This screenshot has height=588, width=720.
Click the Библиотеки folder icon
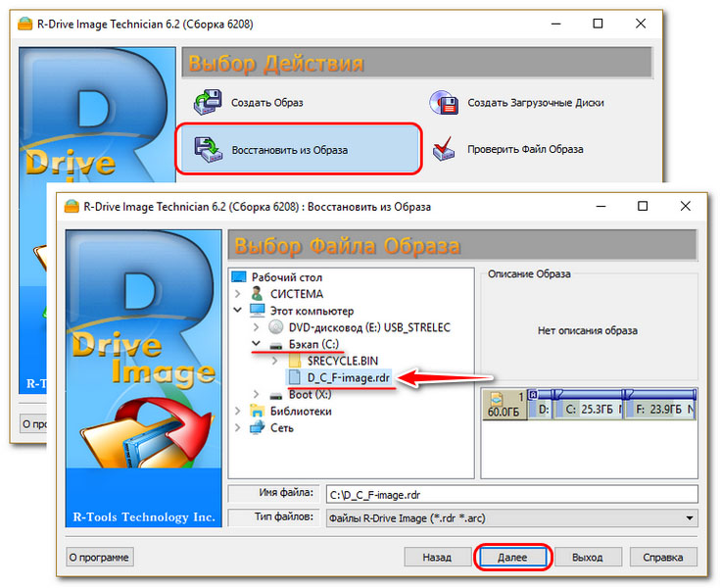tap(257, 411)
